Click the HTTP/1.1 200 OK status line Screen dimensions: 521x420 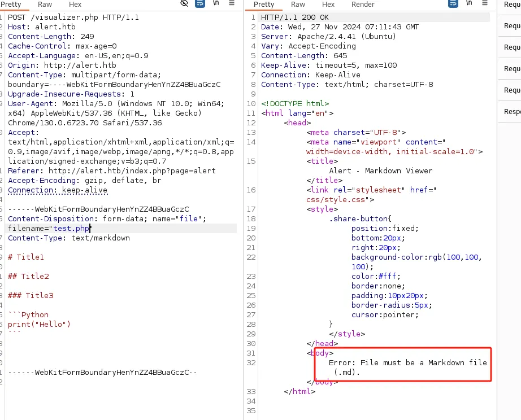click(x=295, y=17)
